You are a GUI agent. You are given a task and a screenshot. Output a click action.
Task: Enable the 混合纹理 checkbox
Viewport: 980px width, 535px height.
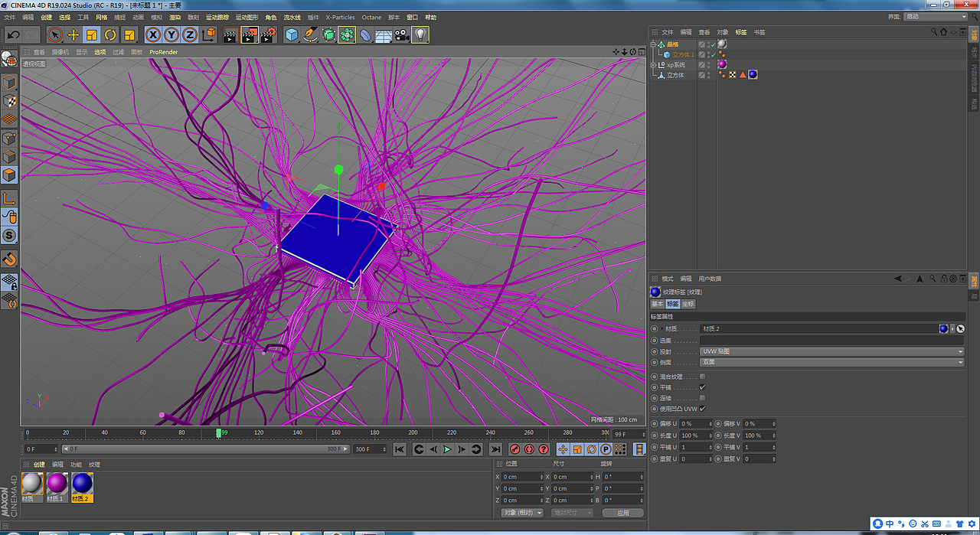[x=702, y=377]
